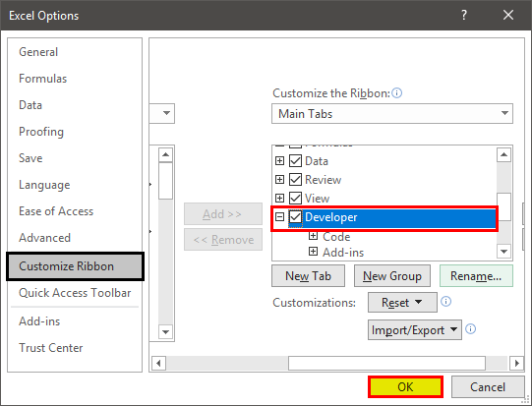Select the Code group row

336,236
